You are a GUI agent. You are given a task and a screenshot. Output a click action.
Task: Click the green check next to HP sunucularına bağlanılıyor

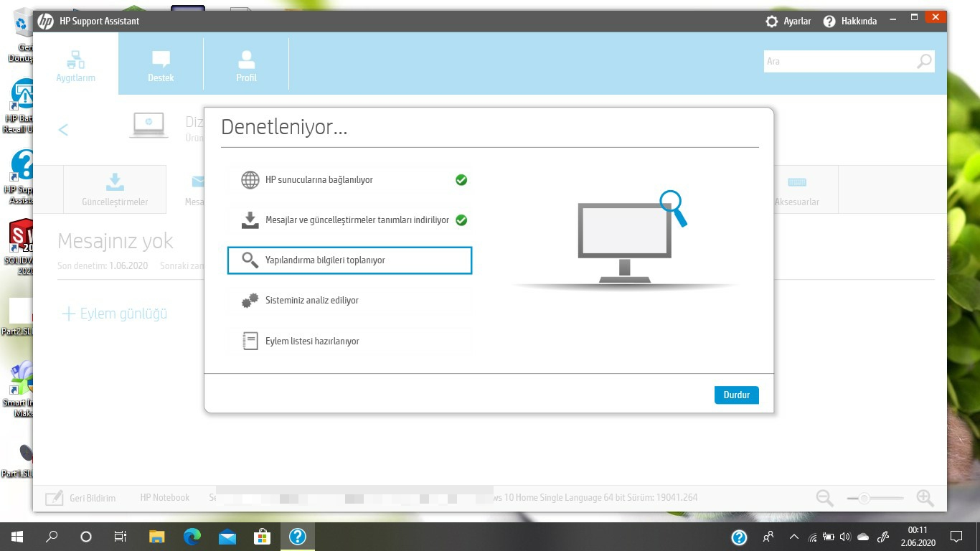[461, 180]
